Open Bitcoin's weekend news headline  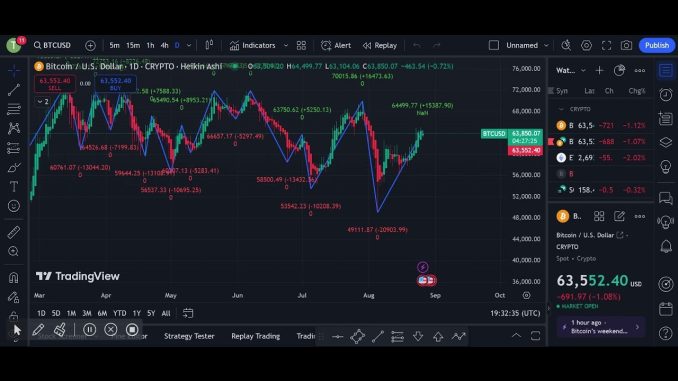click(601, 327)
